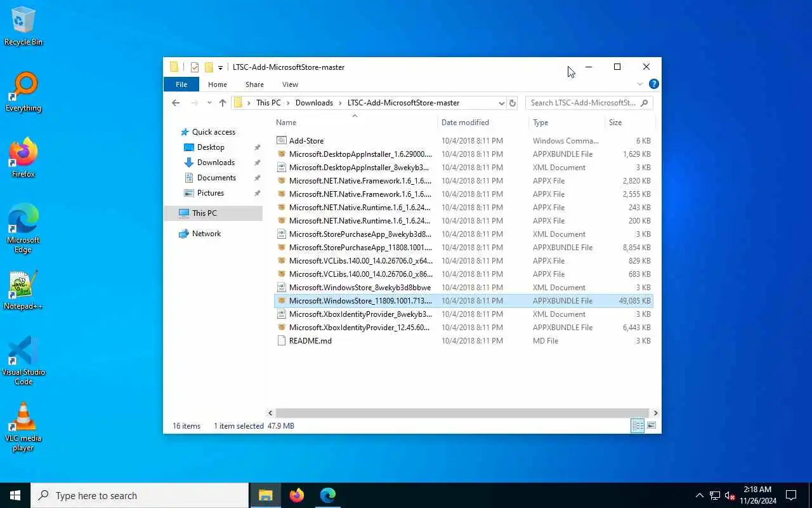Launch the Everything search desktop shortcut
Image resolution: width=812 pixels, height=508 pixels.
pyautogui.click(x=23, y=92)
